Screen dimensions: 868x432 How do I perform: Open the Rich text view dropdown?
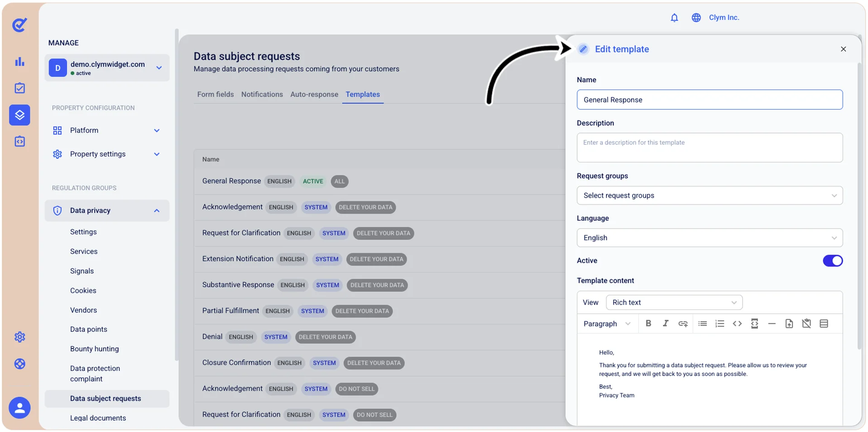tap(674, 302)
